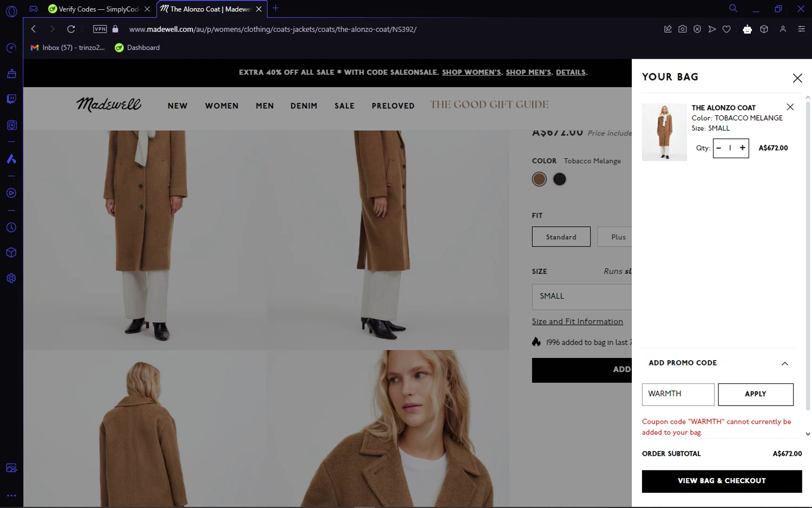Image resolution: width=812 pixels, height=508 pixels.
Task: Open WOMEN navigation menu
Action: point(221,106)
